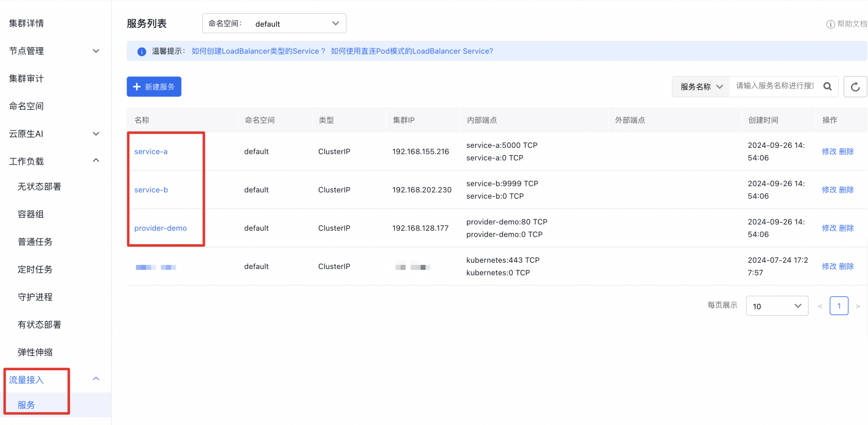Click the service-b:9999 TCP endpoint text

coord(502,184)
